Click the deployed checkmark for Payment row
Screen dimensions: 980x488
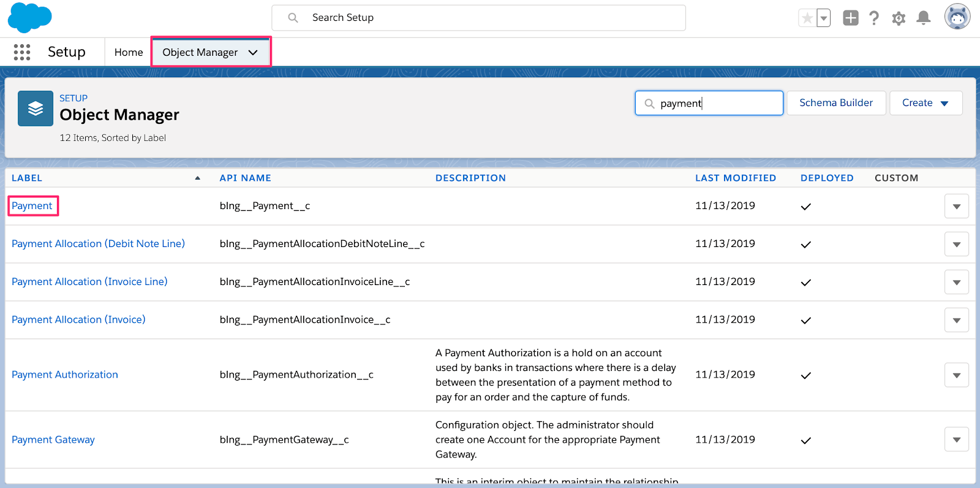[x=806, y=207]
